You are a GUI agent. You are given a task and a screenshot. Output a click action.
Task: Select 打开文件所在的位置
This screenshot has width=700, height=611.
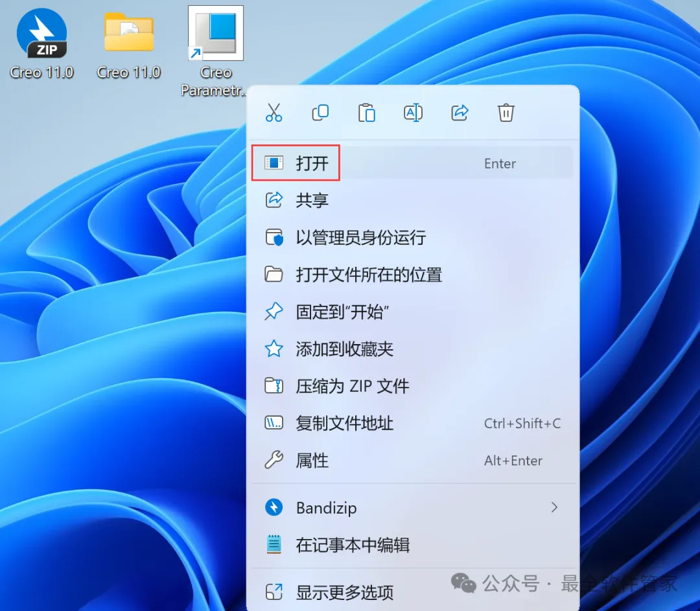pos(412,275)
